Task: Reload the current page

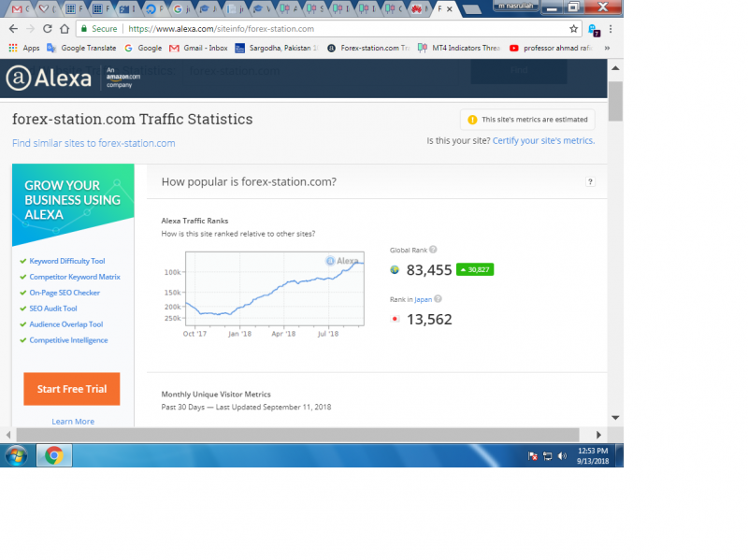Action: [x=48, y=29]
